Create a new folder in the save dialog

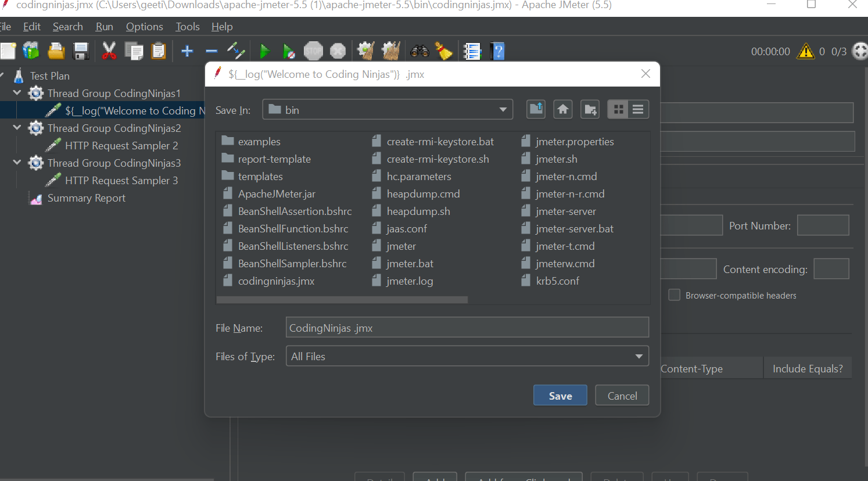point(590,109)
